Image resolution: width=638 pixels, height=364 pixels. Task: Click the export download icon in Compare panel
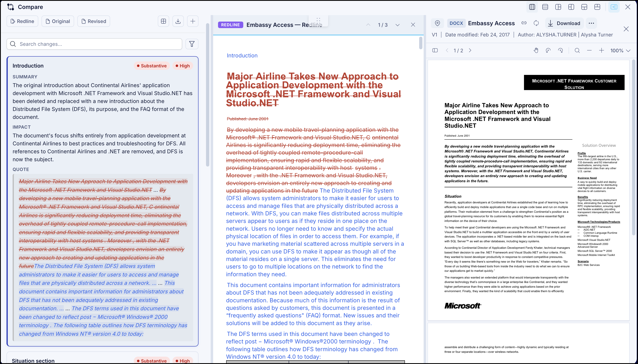(x=178, y=21)
